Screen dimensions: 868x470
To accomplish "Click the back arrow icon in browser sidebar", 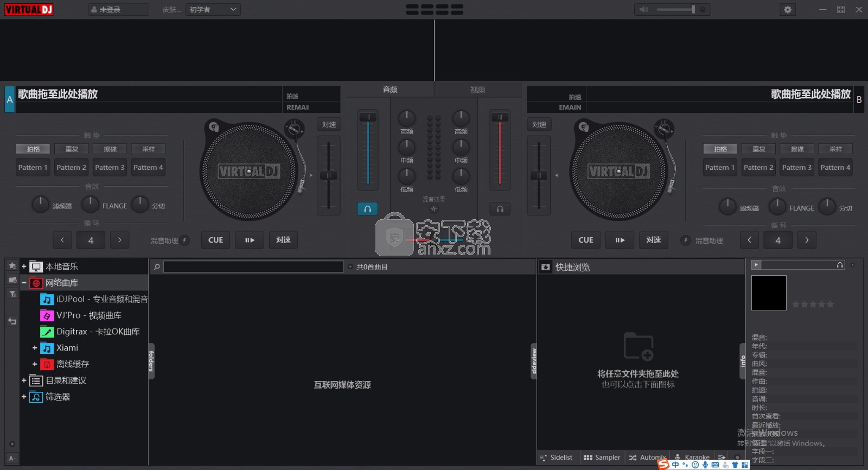I will [12, 321].
